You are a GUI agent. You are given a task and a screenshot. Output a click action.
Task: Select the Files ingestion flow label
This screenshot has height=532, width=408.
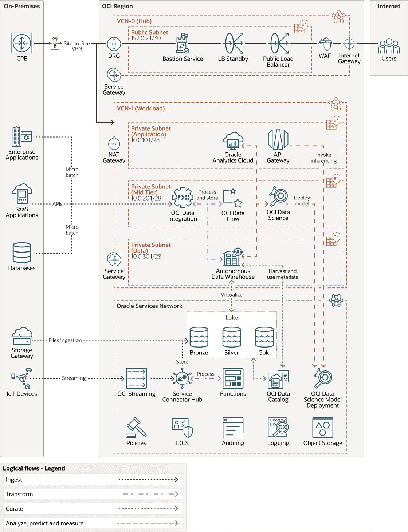tap(65, 340)
